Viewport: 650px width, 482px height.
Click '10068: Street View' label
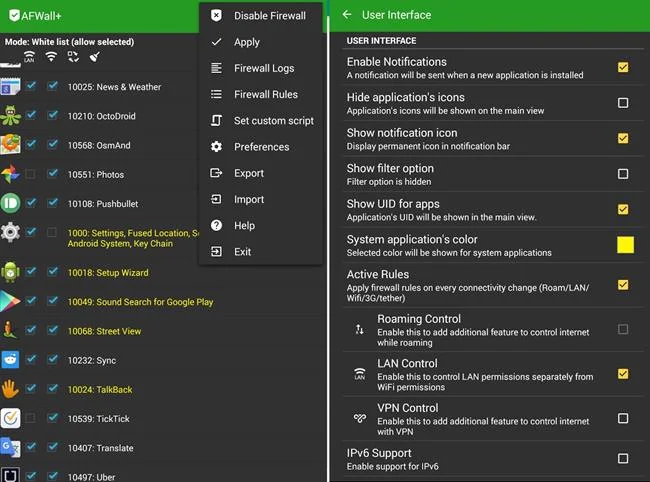click(x=104, y=331)
